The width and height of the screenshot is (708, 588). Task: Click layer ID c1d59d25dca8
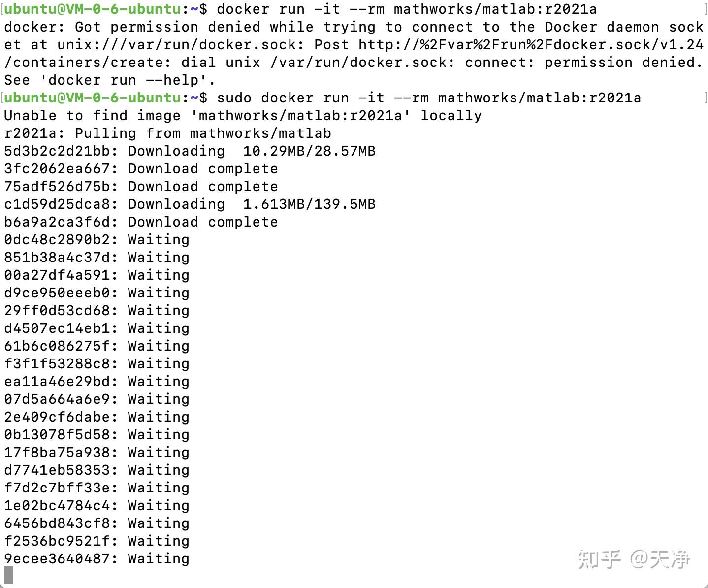[57, 204]
